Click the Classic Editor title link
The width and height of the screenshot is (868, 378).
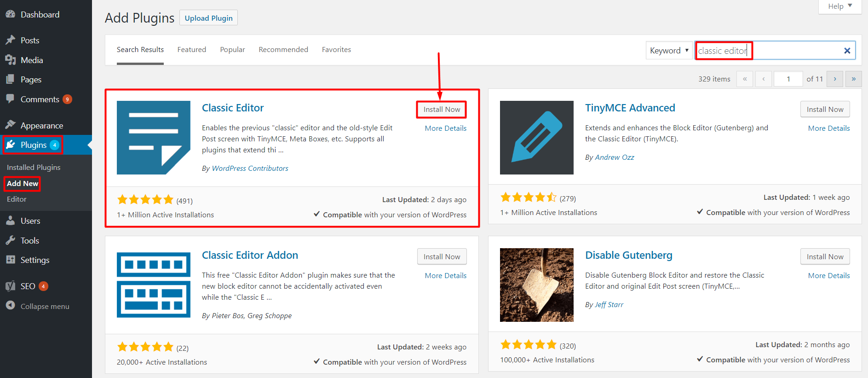coord(233,108)
